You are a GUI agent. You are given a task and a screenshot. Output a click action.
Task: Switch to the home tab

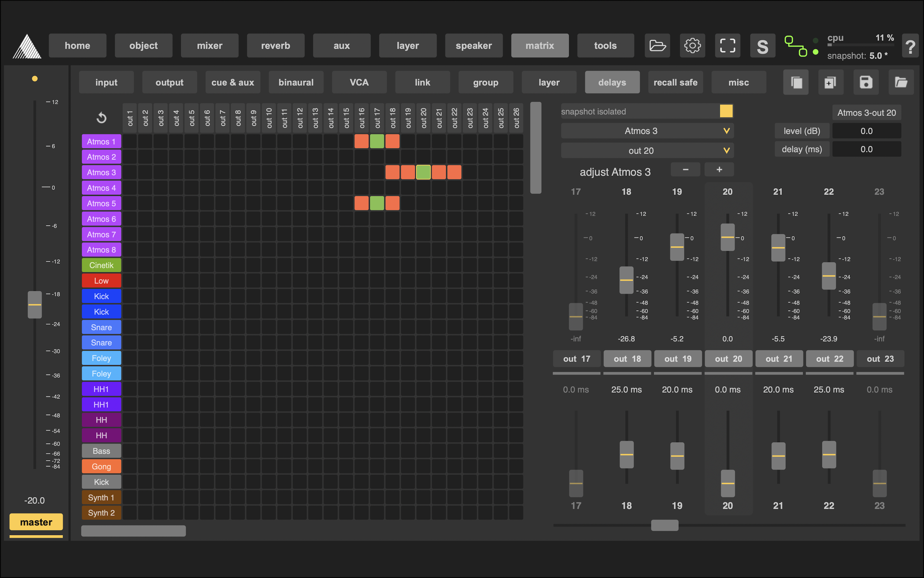click(x=78, y=46)
